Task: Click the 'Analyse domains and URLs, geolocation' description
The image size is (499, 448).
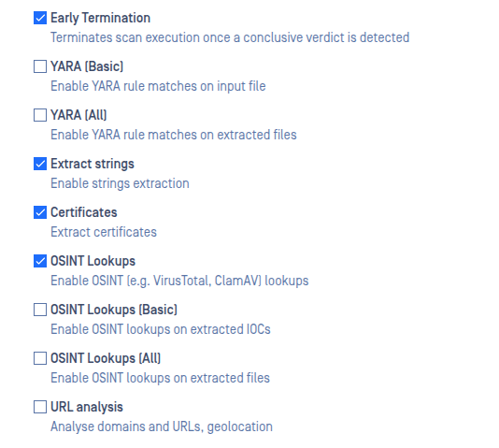Action: [162, 427]
